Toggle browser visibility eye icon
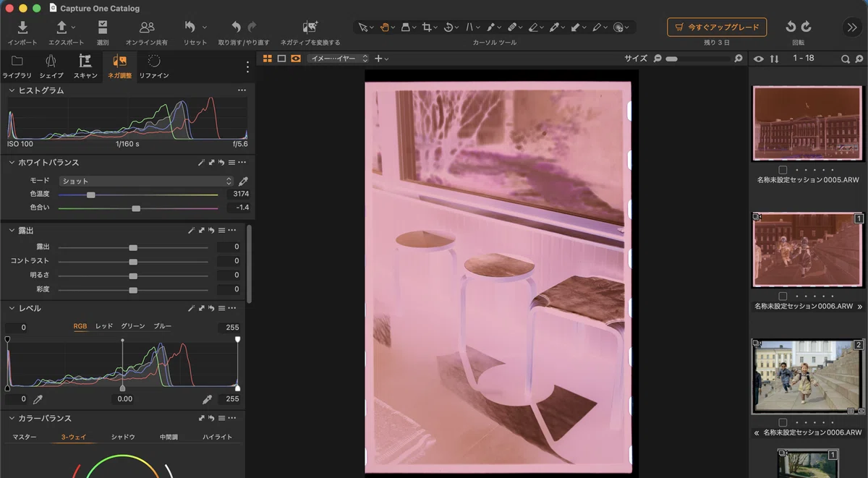The width and height of the screenshot is (868, 478). pyautogui.click(x=758, y=59)
